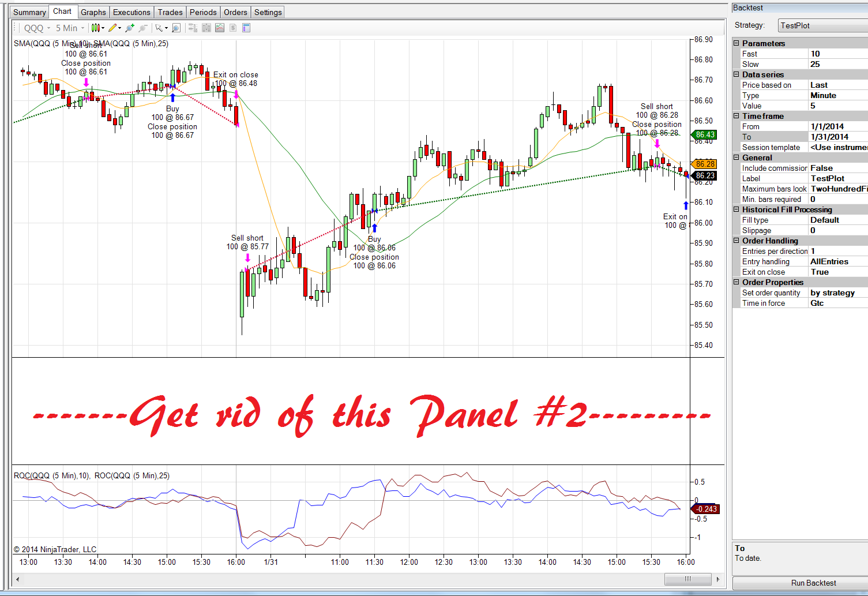Collapse the Time frame category
The image size is (868, 596).
(x=737, y=116)
